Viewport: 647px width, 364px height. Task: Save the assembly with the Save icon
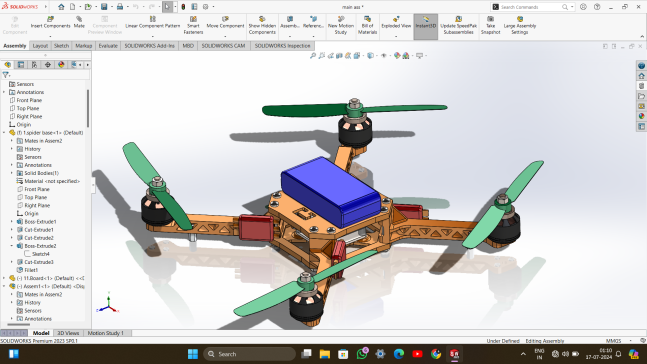104,7
